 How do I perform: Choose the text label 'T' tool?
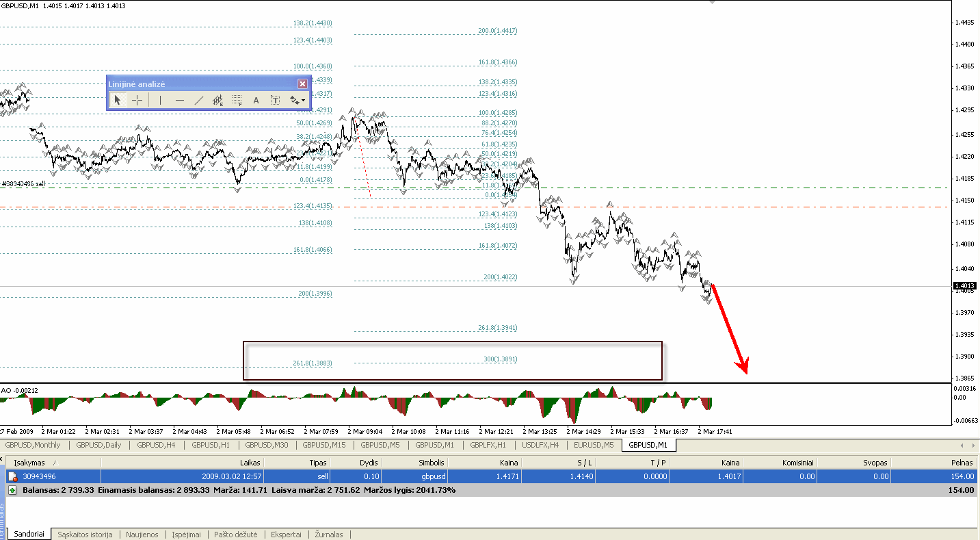pos(276,100)
